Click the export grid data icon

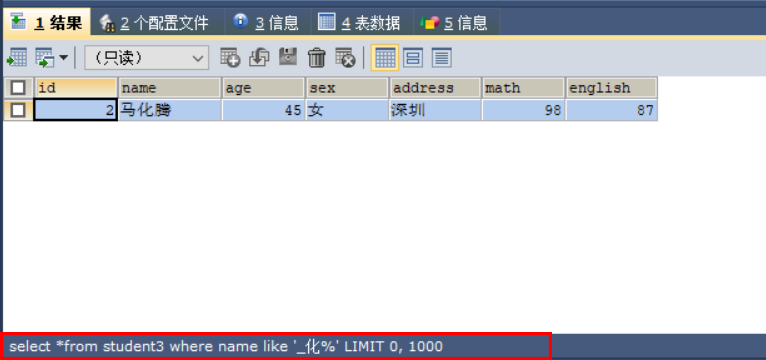pos(17,58)
